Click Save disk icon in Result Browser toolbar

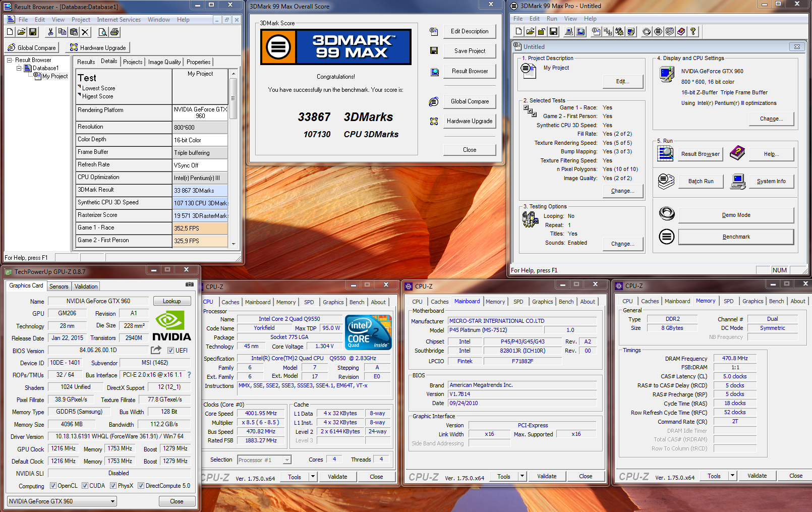[33, 32]
